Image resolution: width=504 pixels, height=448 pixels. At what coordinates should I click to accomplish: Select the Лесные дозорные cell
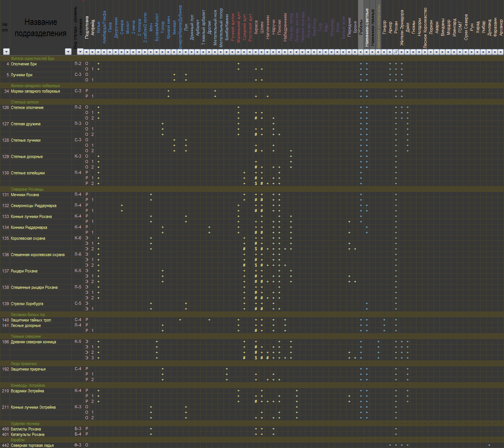point(40,325)
